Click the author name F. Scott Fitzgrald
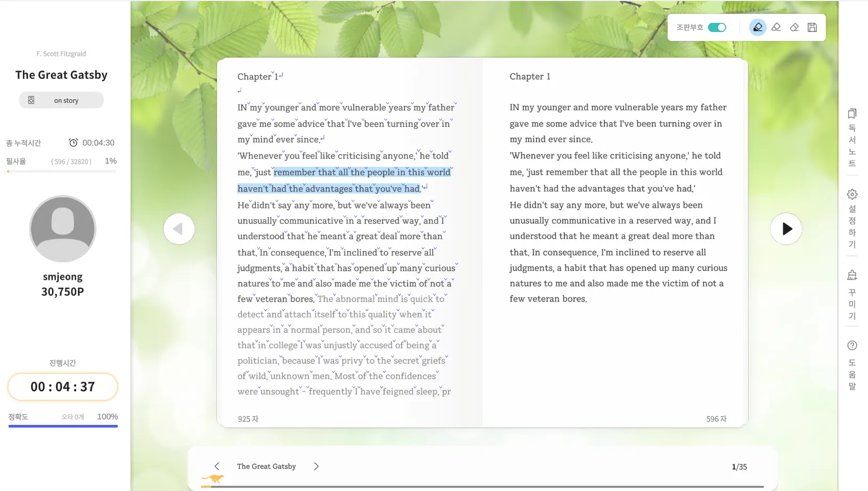Screen dimensions: 868x491 (x=61, y=54)
